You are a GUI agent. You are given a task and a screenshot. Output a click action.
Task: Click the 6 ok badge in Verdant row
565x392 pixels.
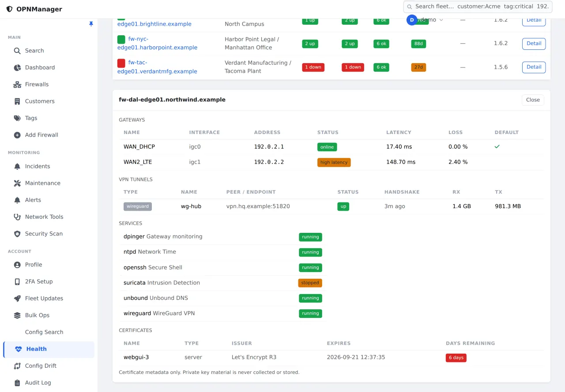point(381,67)
